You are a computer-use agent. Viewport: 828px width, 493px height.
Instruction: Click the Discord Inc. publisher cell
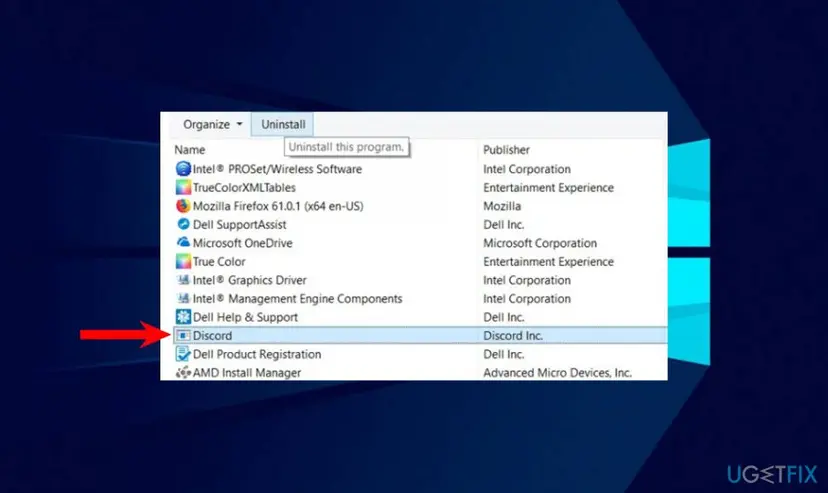[513, 335]
